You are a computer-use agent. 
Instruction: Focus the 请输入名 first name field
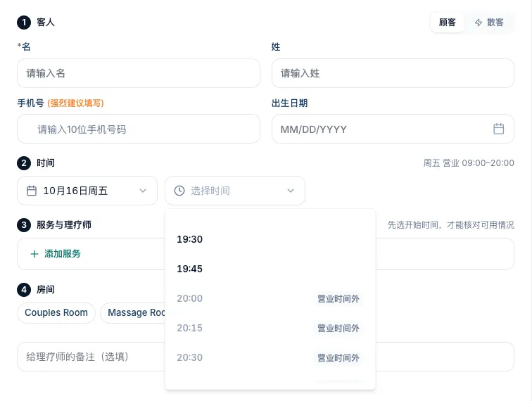(x=139, y=73)
